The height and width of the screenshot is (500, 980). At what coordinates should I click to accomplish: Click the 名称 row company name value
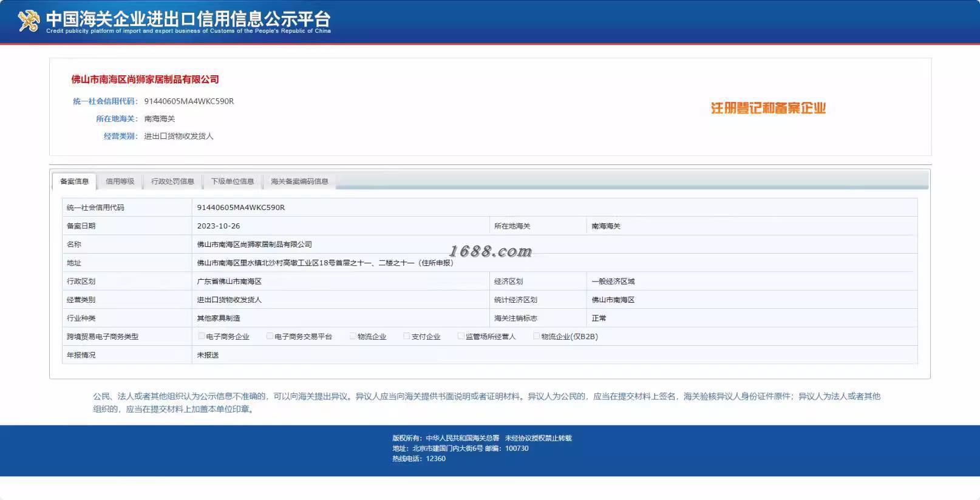point(254,245)
